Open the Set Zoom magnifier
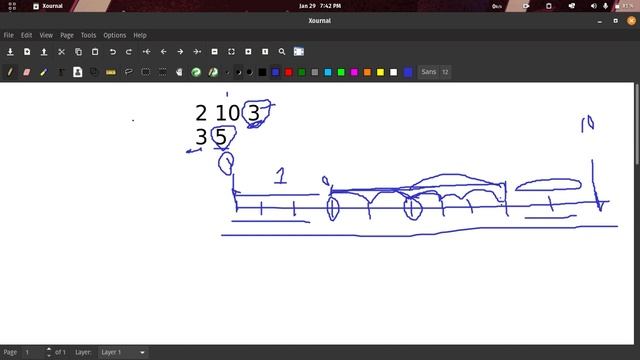The width and height of the screenshot is (640, 360). pos(282,52)
